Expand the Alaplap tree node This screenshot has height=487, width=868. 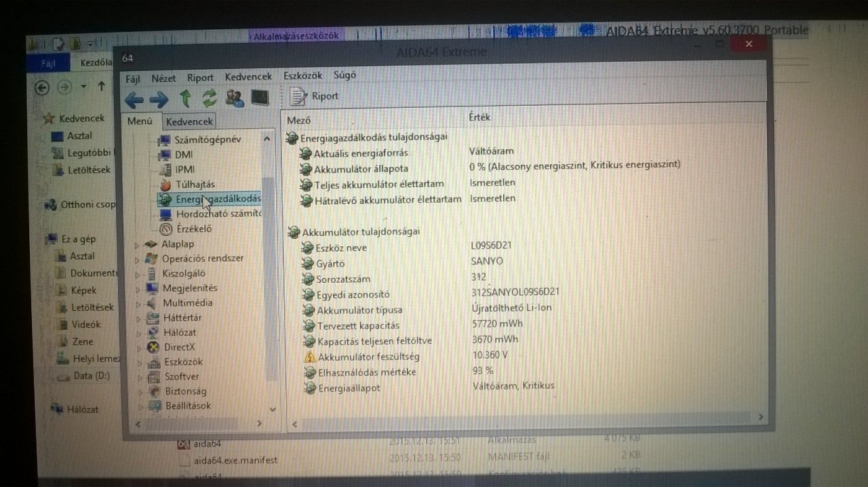(137, 245)
